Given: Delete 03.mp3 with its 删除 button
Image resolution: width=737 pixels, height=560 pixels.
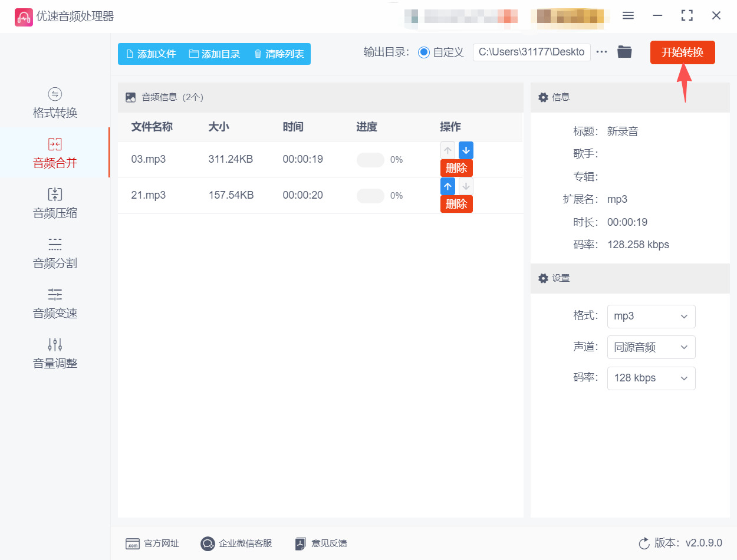Looking at the screenshot, I should pyautogui.click(x=456, y=167).
